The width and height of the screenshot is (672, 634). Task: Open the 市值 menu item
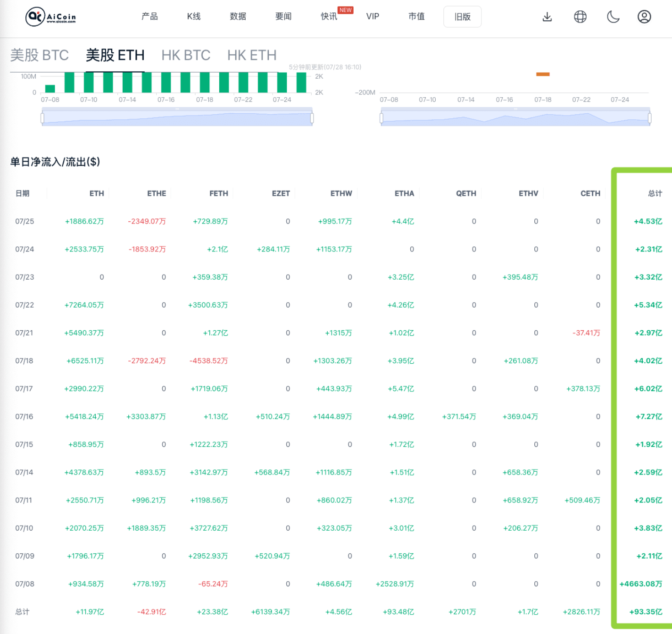pos(416,17)
